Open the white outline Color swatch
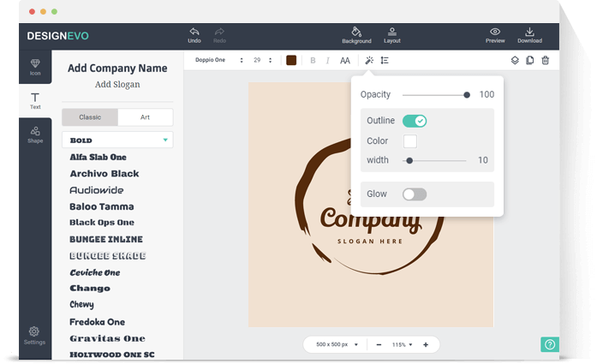This screenshot has width=597, height=364. [x=410, y=140]
